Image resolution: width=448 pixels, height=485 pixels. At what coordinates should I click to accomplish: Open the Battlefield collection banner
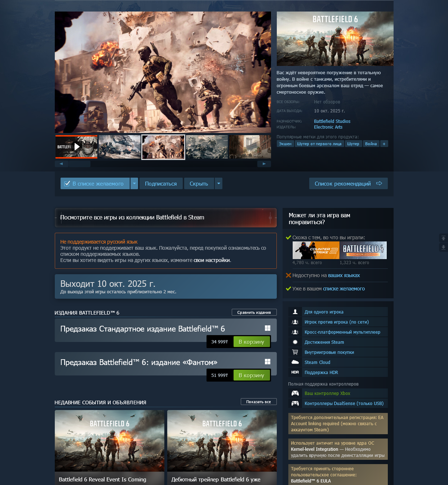(x=166, y=218)
